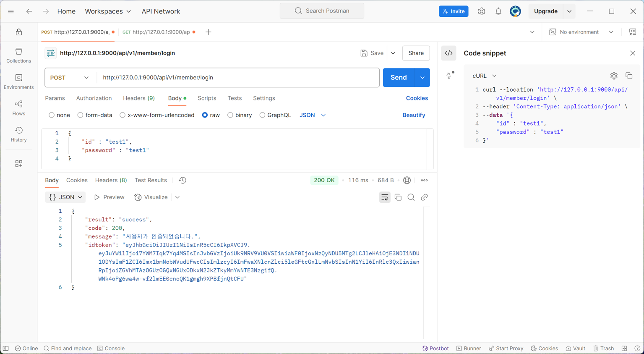Select the raw body type
This screenshot has height=354, width=644.
click(205, 115)
